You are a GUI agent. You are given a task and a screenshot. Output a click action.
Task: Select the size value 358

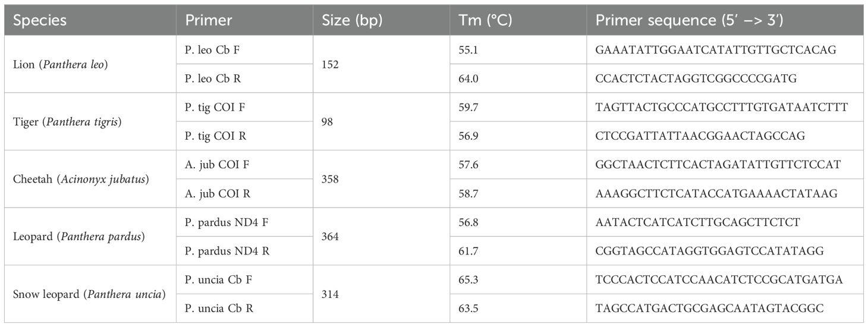(331, 179)
